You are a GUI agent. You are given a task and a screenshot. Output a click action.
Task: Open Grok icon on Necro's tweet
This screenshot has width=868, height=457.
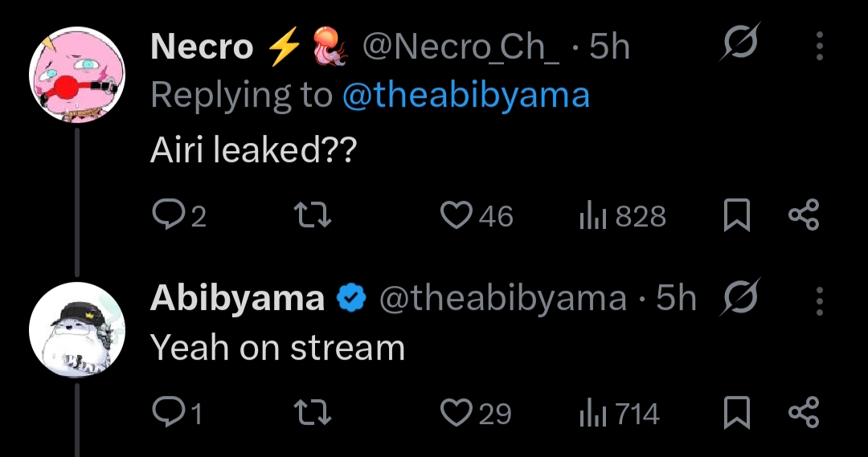pyautogui.click(x=736, y=47)
